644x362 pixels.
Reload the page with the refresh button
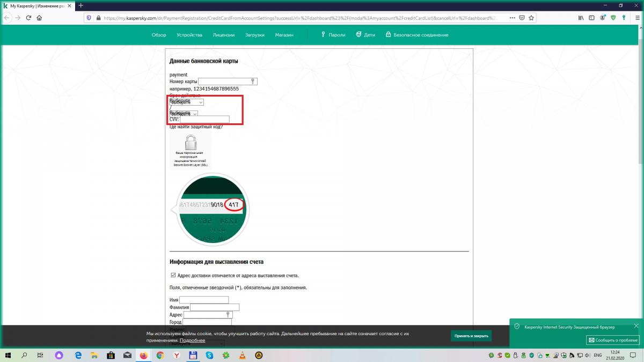tap(28, 18)
